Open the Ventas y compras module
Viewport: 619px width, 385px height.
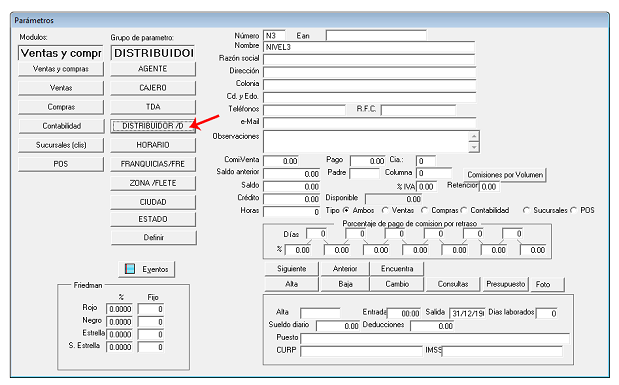61,69
